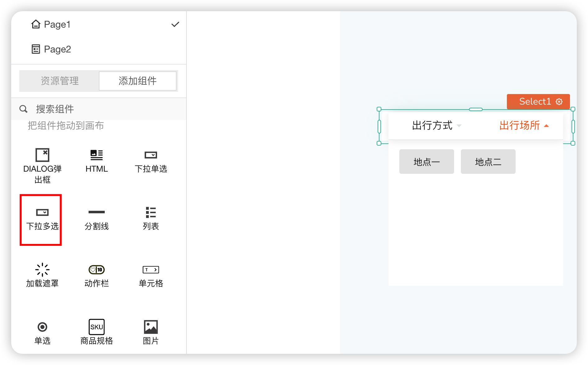Switch to the 添加组件 tab
Image resolution: width=588 pixels, height=365 pixels.
(137, 81)
